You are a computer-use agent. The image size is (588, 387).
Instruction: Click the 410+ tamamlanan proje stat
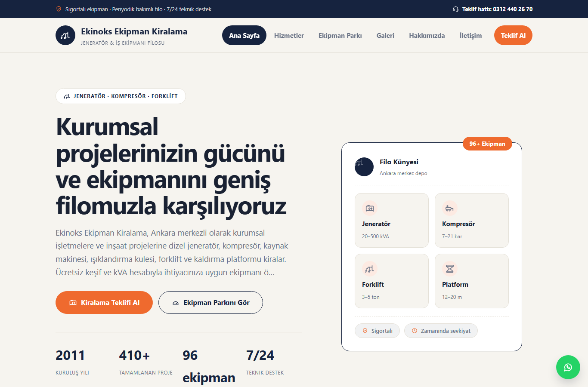(145, 362)
